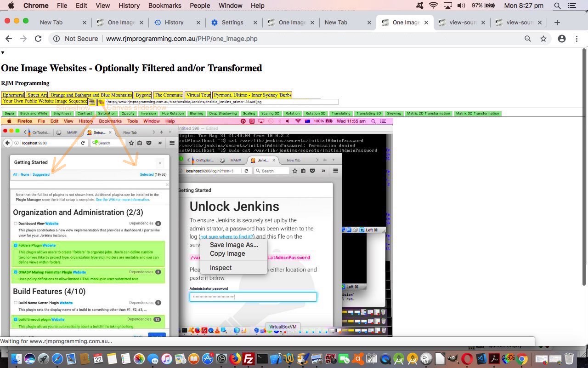Screen dimensions: 588x368
Task: Open App Store in the Dock
Action: (207, 358)
